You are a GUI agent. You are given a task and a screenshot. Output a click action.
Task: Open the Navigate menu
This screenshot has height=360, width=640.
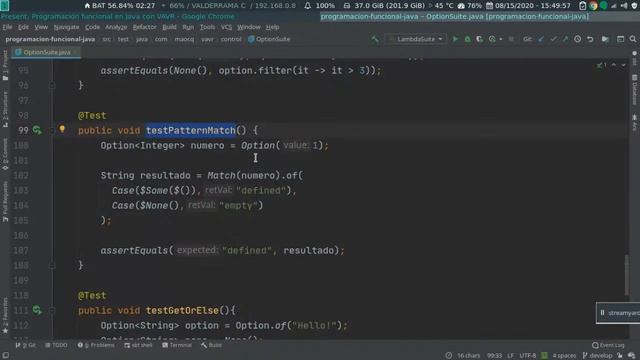coord(66,27)
